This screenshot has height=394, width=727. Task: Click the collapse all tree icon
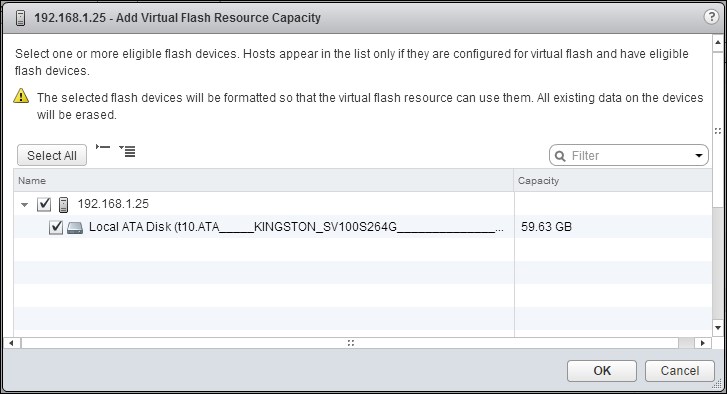click(x=102, y=147)
